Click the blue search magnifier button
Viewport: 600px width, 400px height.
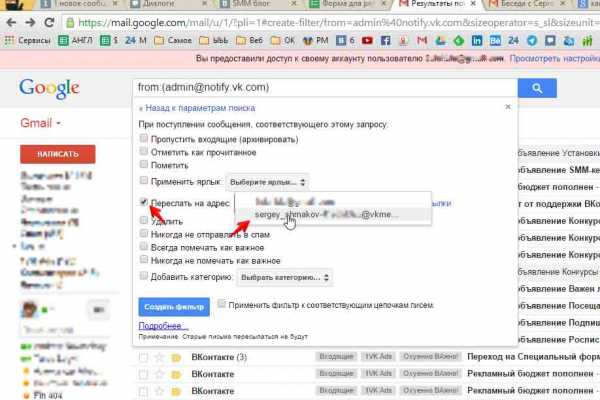pos(537,88)
